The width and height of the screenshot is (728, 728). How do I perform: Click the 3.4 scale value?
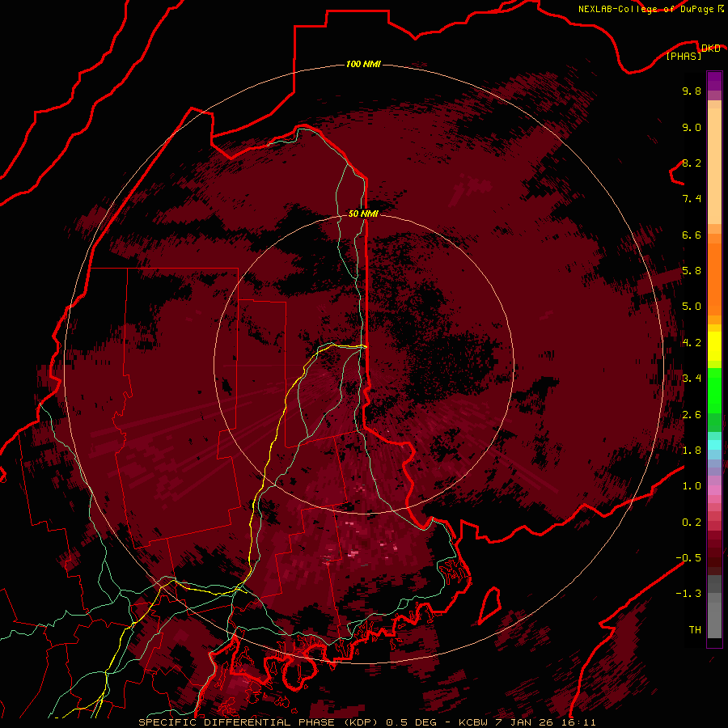coord(692,378)
